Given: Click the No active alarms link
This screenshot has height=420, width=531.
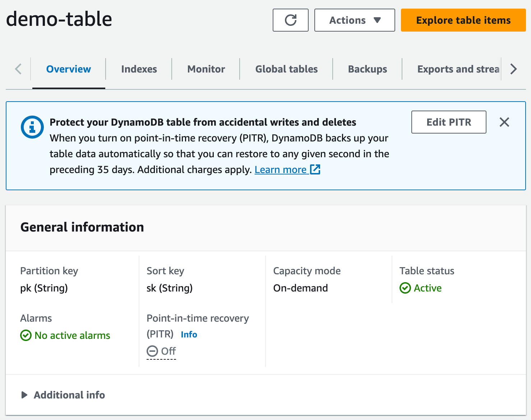Looking at the screenshot, I should tap(72, 335).
